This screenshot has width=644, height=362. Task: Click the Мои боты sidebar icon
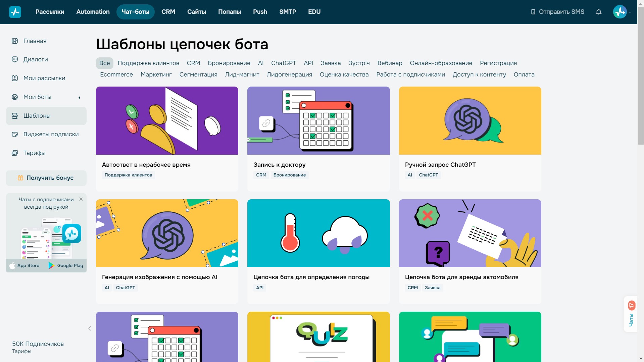tap(15, 97)
